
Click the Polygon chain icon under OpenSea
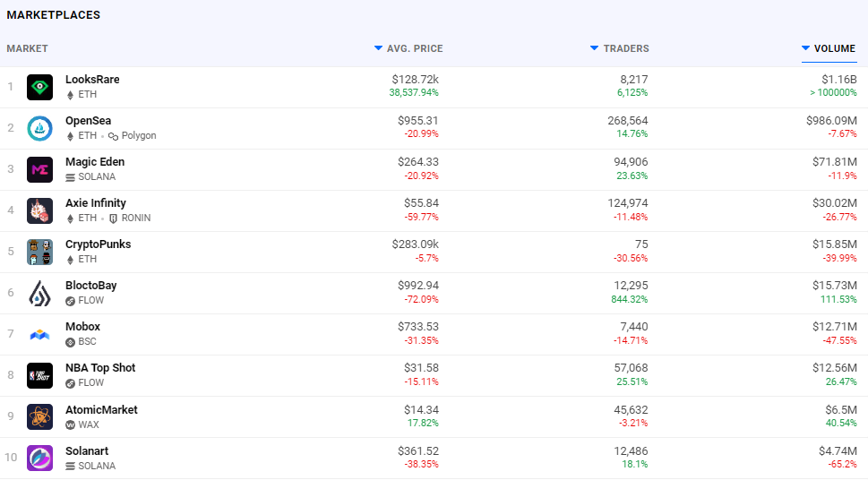(113, 136)
